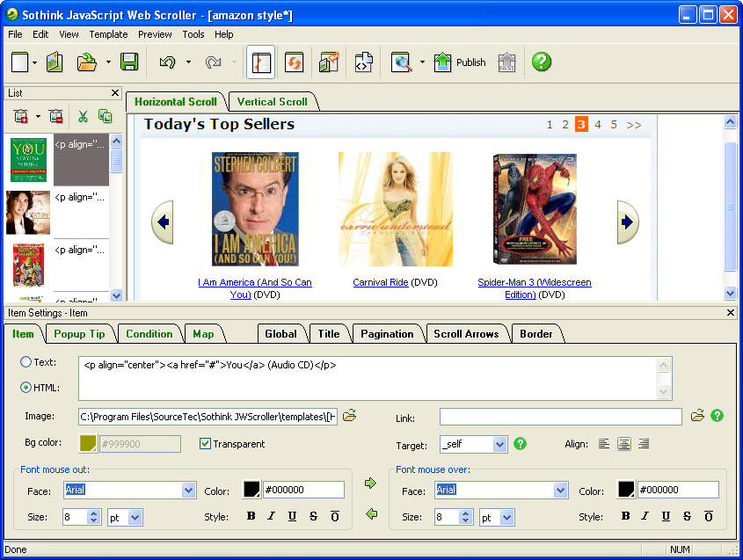Toggle the Transparent checkbox
Screen dimensions: 743x560
205,444
